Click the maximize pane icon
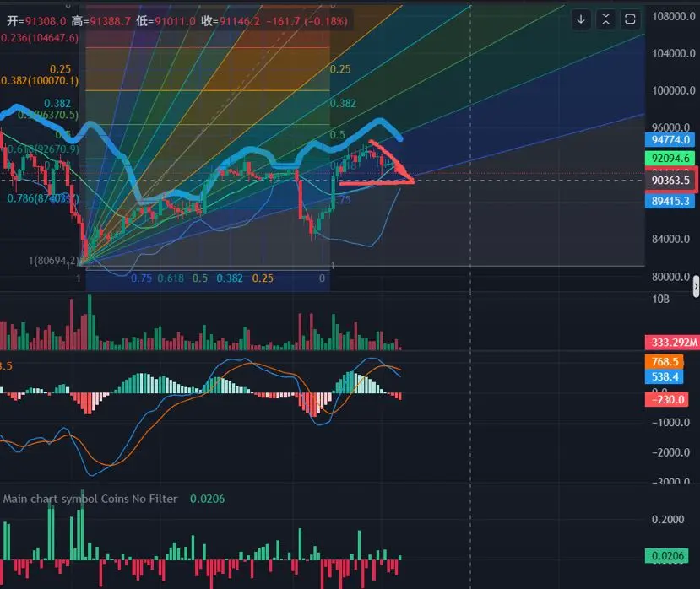The height and width of the screenshot is (589, 700). [x=630, y=19]
